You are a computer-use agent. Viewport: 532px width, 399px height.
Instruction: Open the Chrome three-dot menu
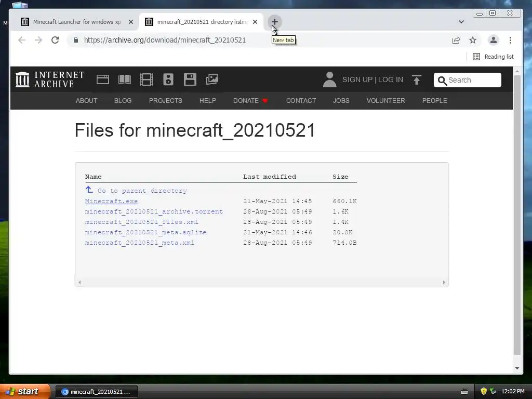510,40
